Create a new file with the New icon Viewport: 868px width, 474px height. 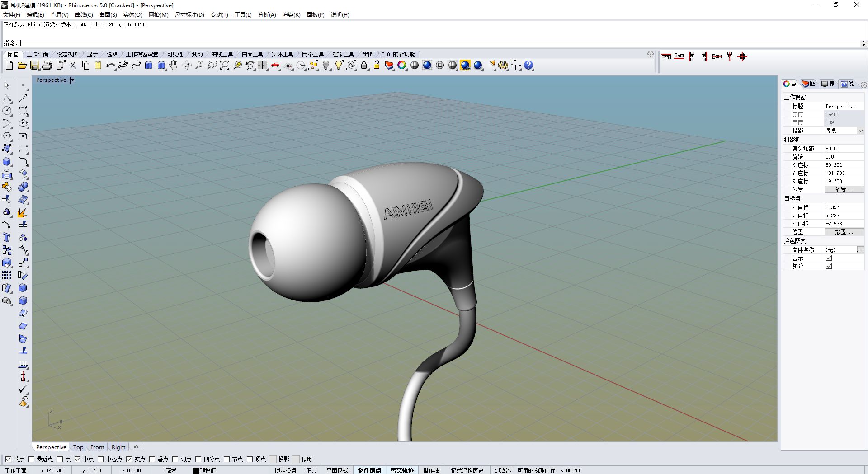(9, 65)
